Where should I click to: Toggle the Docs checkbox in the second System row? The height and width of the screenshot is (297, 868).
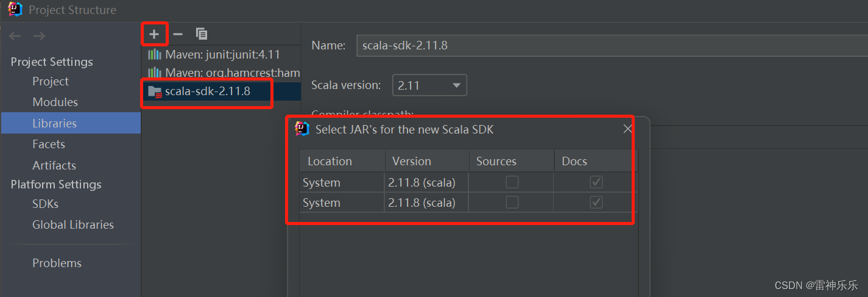coord(596,202)
